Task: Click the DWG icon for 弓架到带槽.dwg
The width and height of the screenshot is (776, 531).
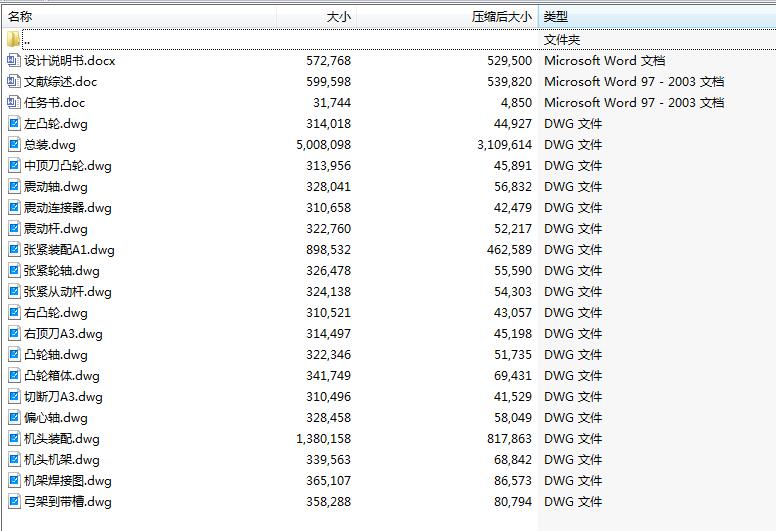Action: coord(14,502)
